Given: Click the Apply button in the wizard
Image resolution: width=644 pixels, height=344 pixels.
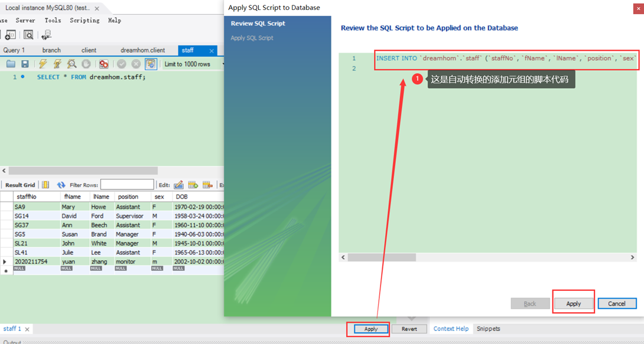Looking at the screenshot, I should click(573, 303).
